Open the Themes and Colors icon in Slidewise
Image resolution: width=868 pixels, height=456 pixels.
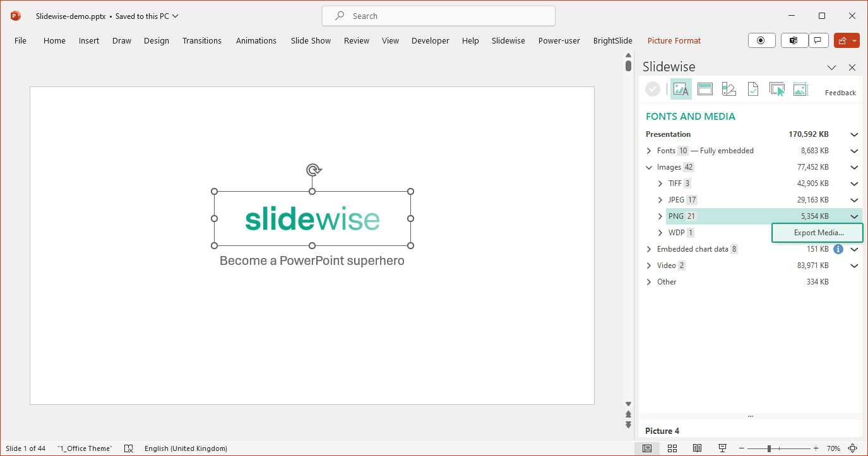(x=728, y=89)
